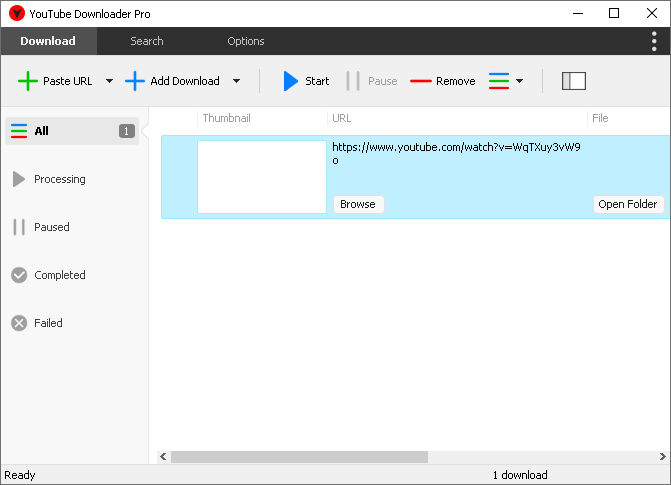Click the Pause toolbar button

tap(372, 81)
